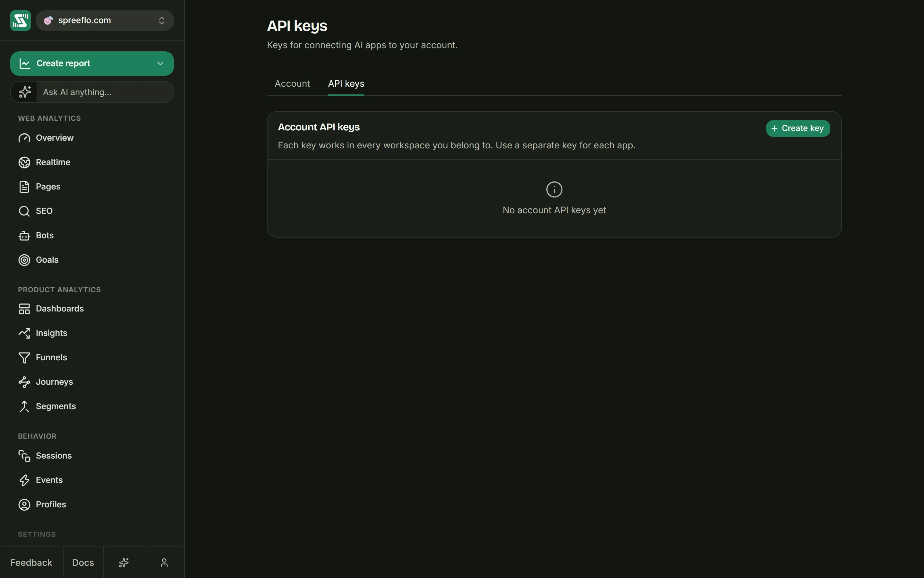Open the Funnels filter icon

tap(24, 358)
